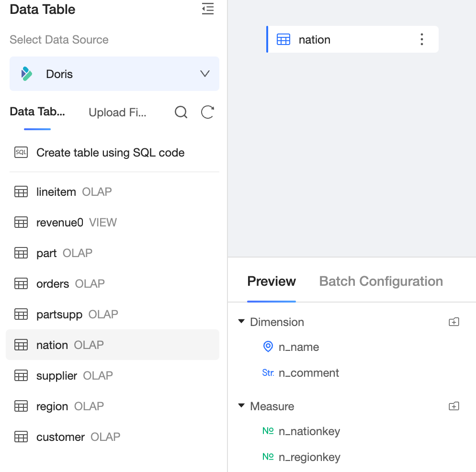
Task: Refresh the data table list
Action: click(x=207, y=112)
